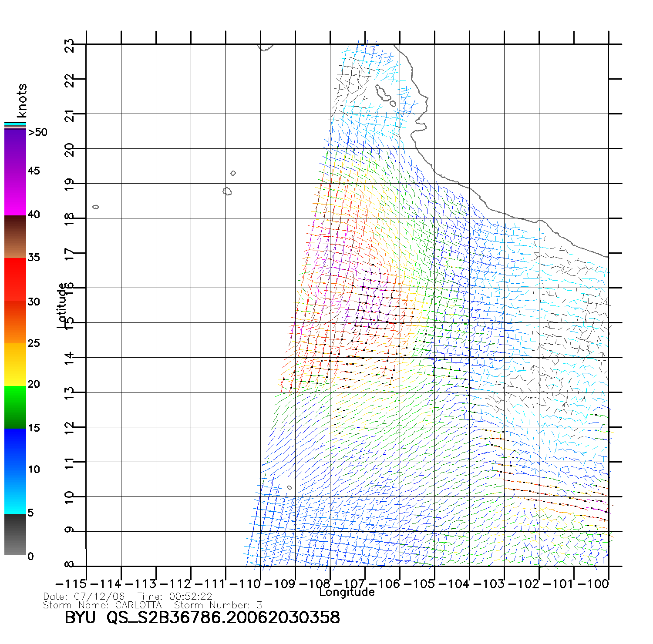Click the 'Time: 00:52:22' text
This screenshot has height=644, width=653.
175,597
